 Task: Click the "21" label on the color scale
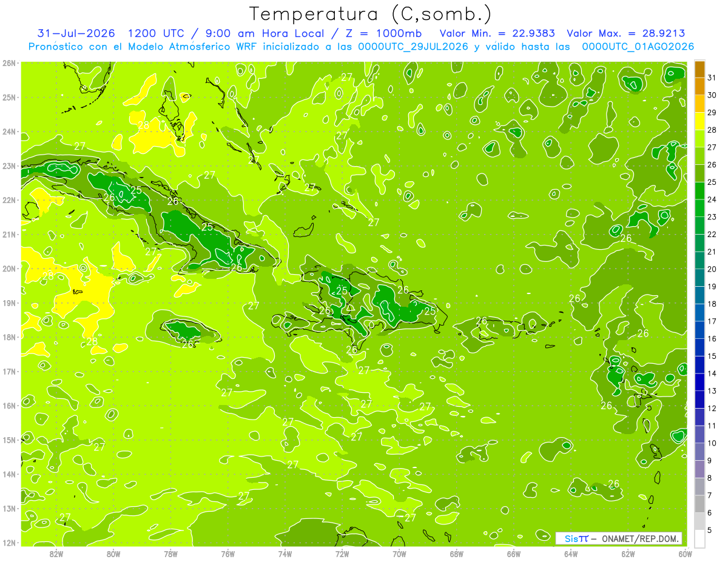(x=712, y=252)
